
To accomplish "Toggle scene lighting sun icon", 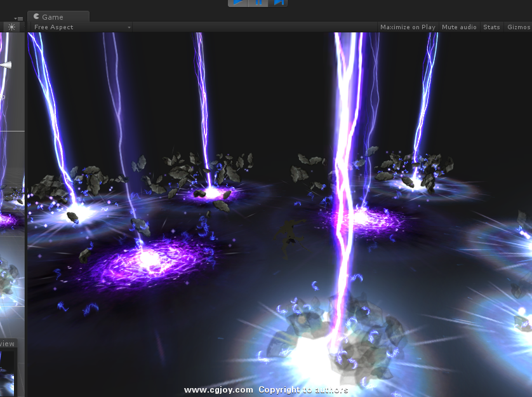I will pos(11,27).
